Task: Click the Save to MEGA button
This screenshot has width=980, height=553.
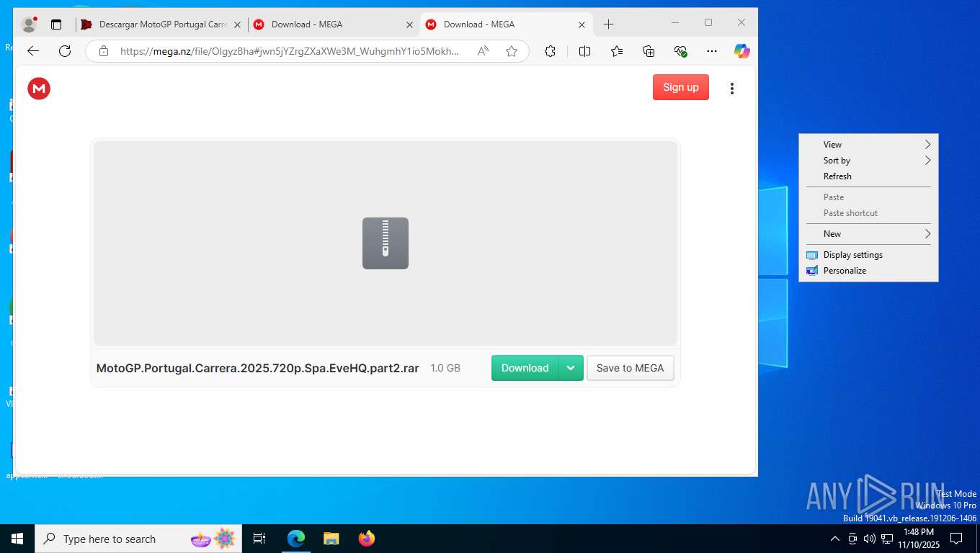Action: click(631, 368)
